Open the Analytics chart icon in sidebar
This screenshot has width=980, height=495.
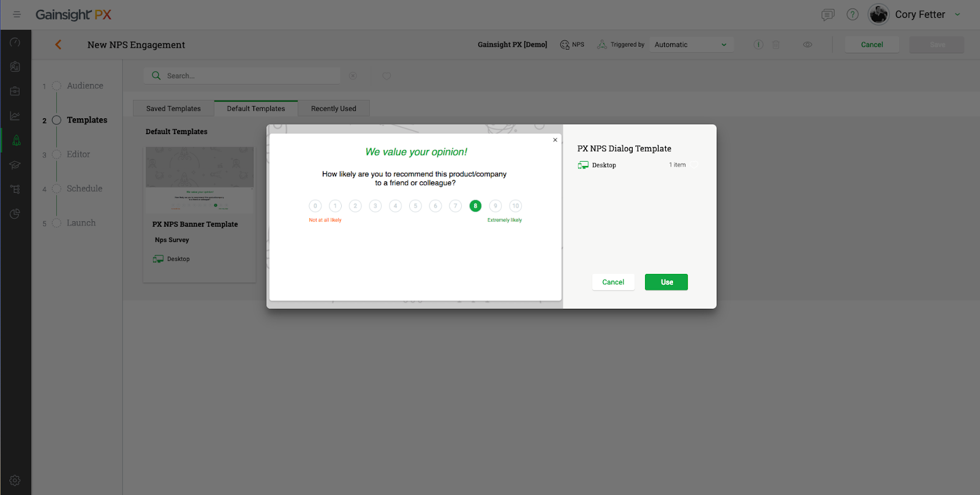(x=15, y=116)
